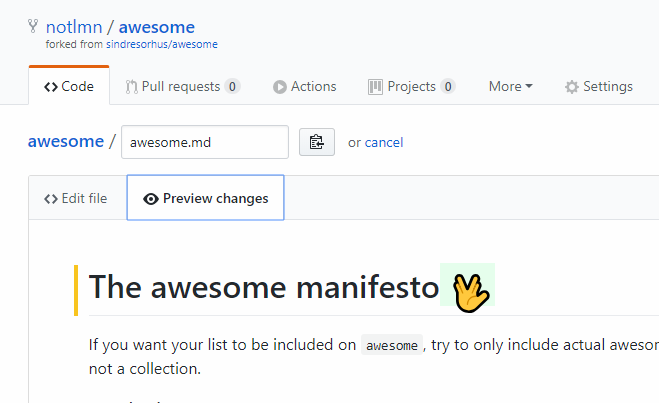Viewport: 659px width, 403px height.
Task: Click the Settings gear icon
Action: (572, 87)
